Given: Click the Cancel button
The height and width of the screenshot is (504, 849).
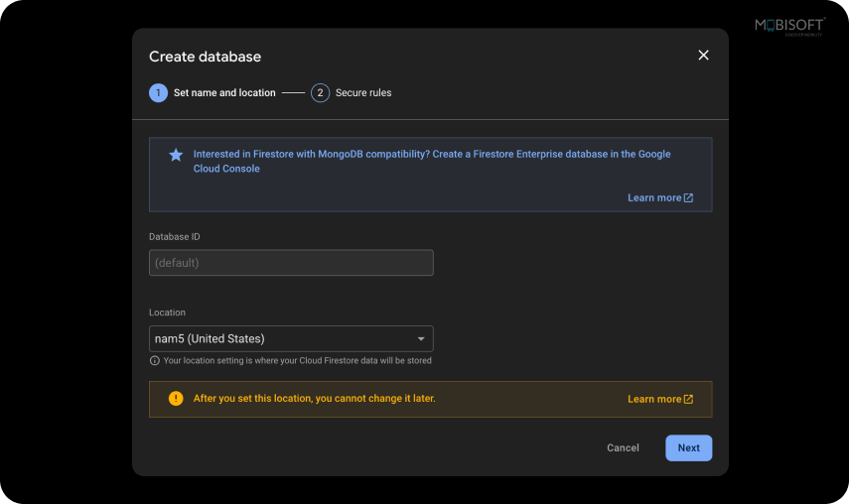Looking at the screenshot, I should 623,447.
